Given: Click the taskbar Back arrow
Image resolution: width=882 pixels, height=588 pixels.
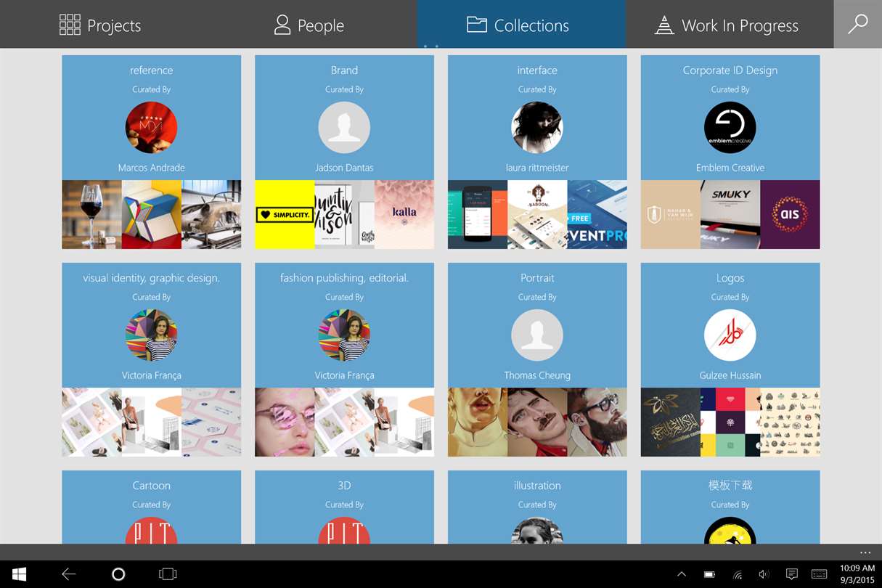Looking at the screenshot, I should 69,574.
